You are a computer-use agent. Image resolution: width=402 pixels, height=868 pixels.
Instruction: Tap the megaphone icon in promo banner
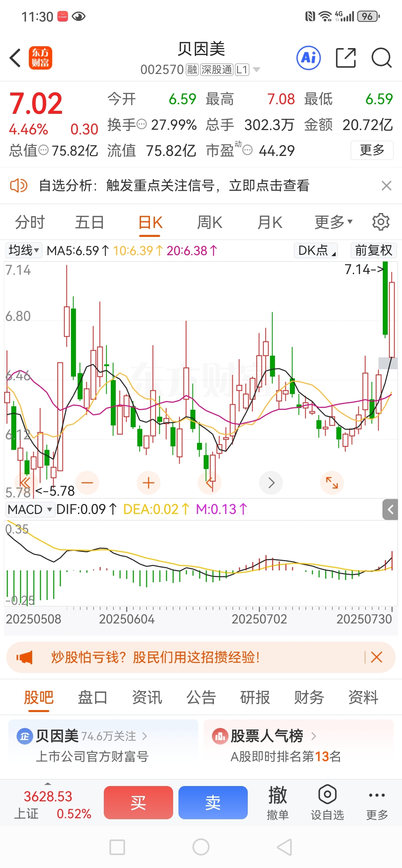click(x=25, y=657)
